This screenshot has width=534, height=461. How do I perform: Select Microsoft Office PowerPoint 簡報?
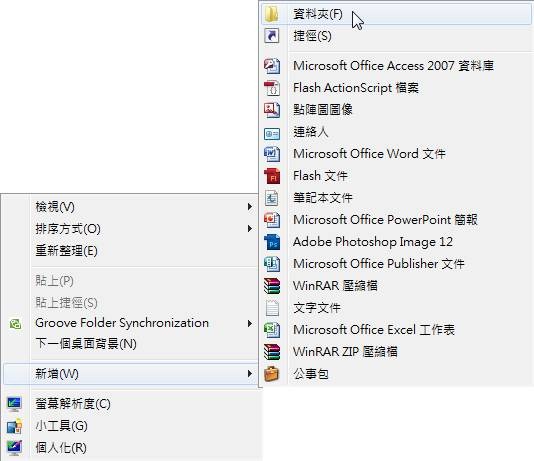[396, 220]
